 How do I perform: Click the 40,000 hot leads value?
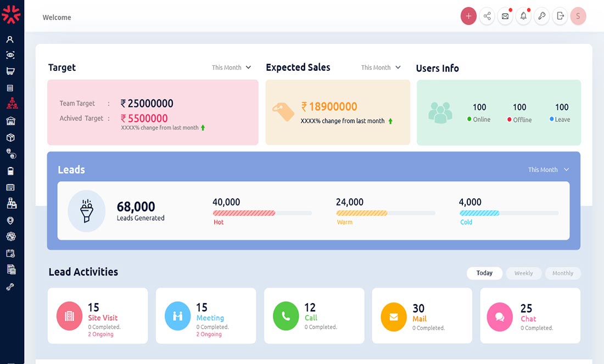[x=226, y=202]
